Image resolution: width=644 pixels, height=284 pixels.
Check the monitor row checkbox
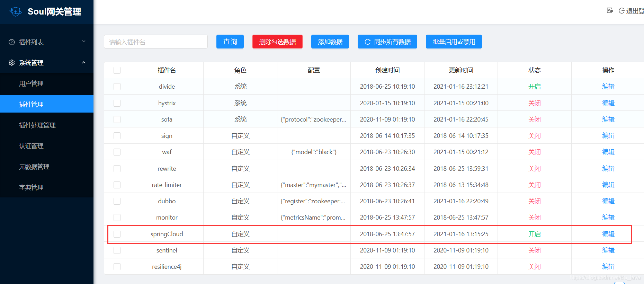(x=117, y=218)
